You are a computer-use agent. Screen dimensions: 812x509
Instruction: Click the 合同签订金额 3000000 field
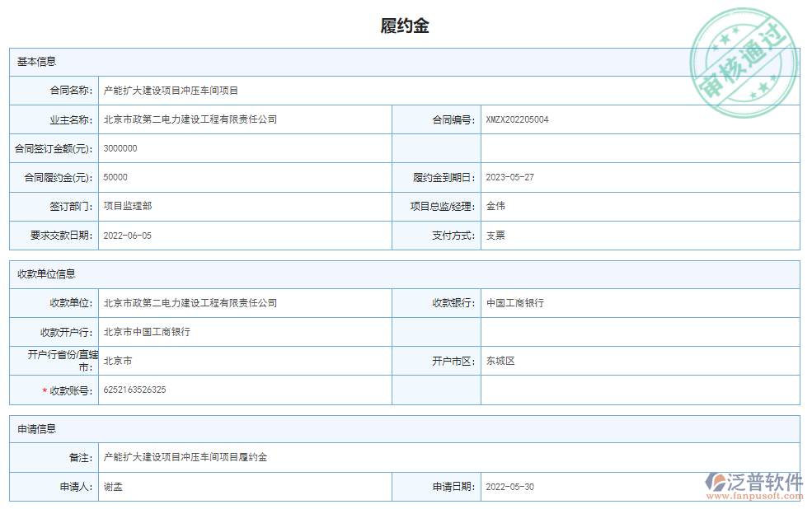pyautogui.click(x=120, y=148)
